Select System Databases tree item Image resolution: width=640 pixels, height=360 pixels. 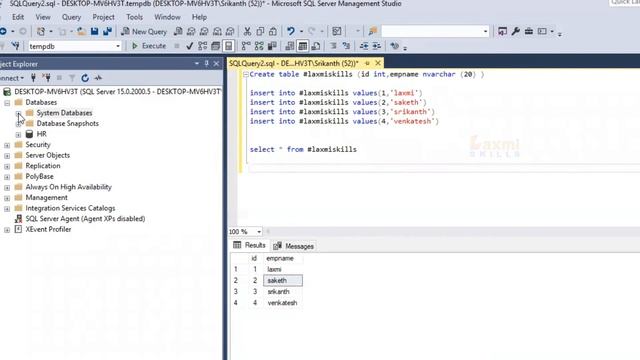(x=64, y=113)
